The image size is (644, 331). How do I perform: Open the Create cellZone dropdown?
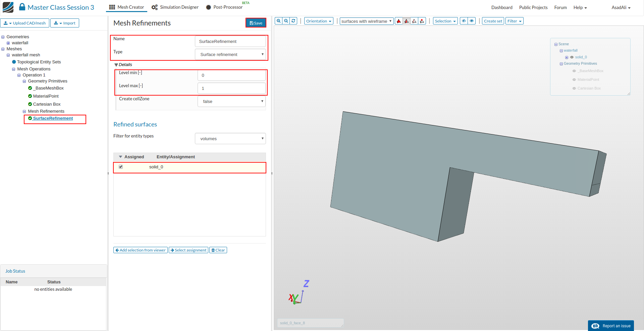click(231, 101)
